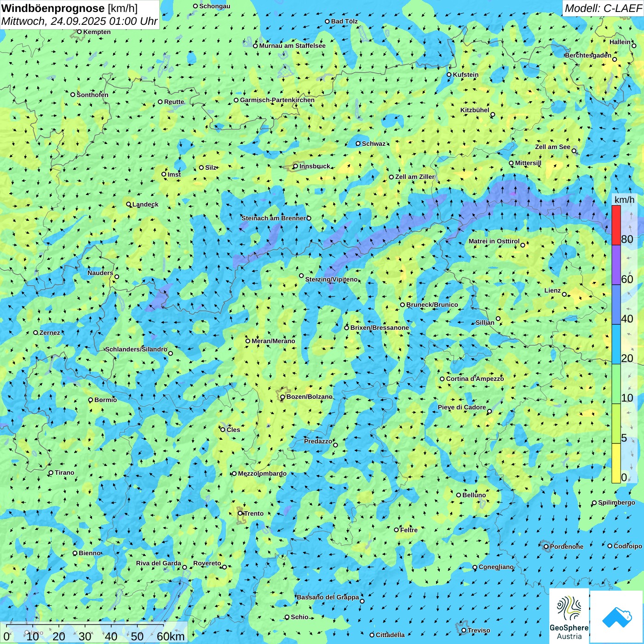The width and height of the screenshot is (644, 644).
Task: Click the Innsbruck city marker
Action: point(296,167)
